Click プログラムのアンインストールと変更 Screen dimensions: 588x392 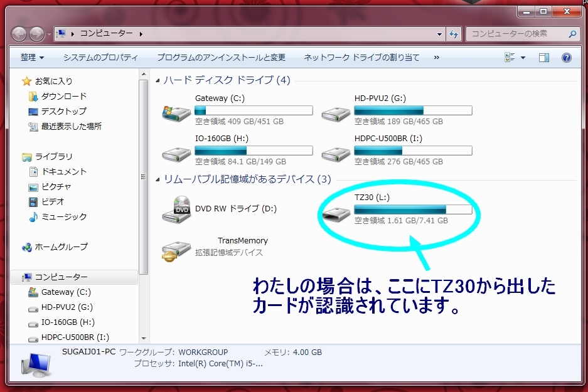tap(222, 57)
